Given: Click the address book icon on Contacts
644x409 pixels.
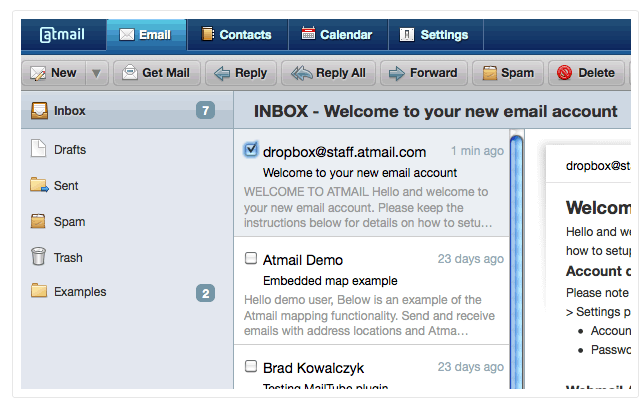Looking at the screenshot, I should tap(208, 34).
